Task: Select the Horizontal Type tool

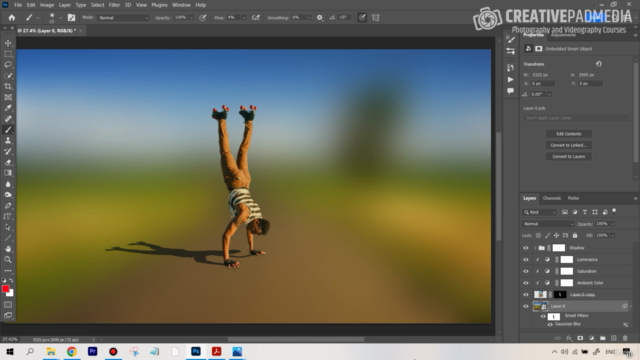Action: point(8,216)
